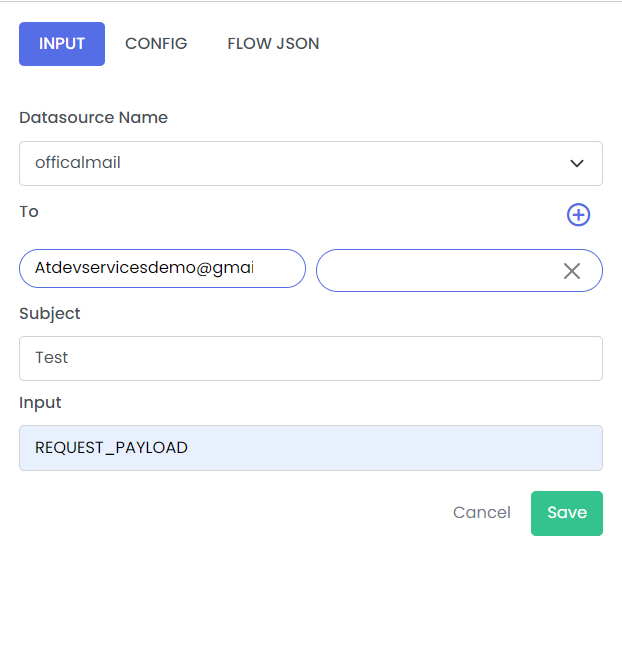
Task: Place cursor on REQUEST_PAYLOAD text
Action: tap(111, 448)
